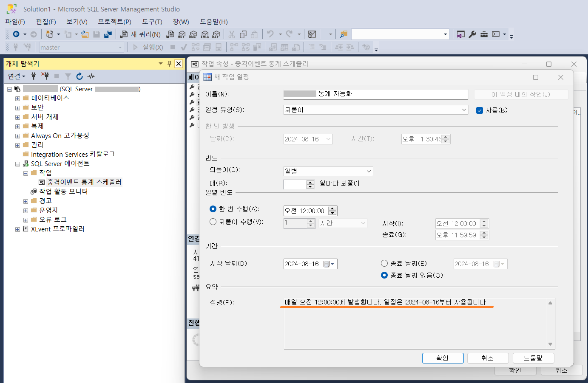Image resolution: width=588 pixels, height=383 pixels.
Task: Increase the 매(R) day count spinner
Action: 310,182
